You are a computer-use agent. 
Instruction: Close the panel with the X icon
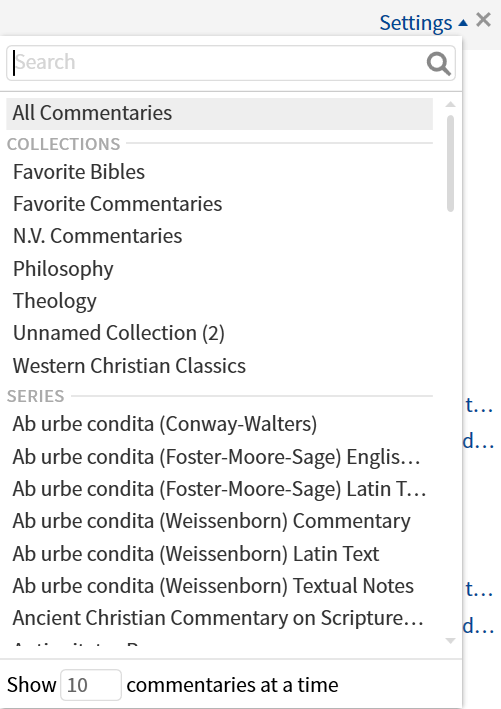[483, 20]
